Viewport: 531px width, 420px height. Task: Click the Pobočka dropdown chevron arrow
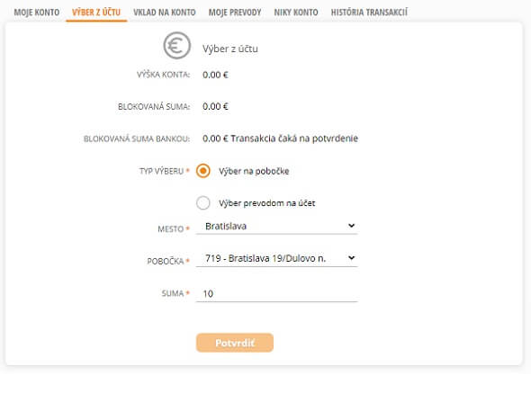[x=352, y=258]
